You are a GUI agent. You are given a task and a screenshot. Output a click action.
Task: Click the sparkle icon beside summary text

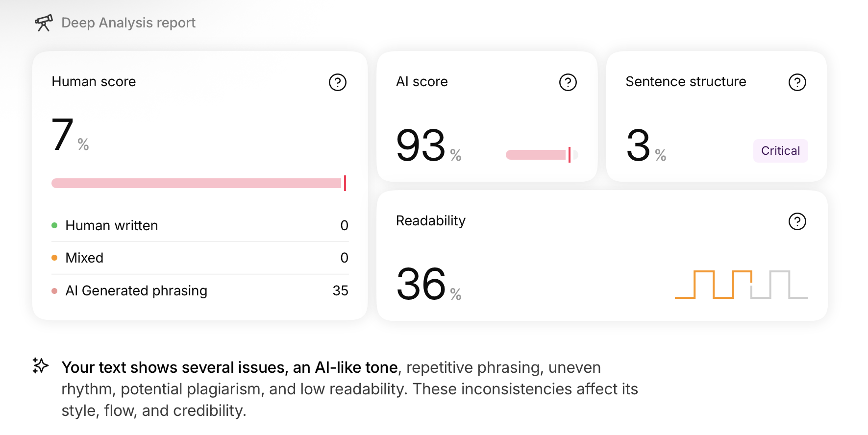pyautogui.click(x=40, y=365)
